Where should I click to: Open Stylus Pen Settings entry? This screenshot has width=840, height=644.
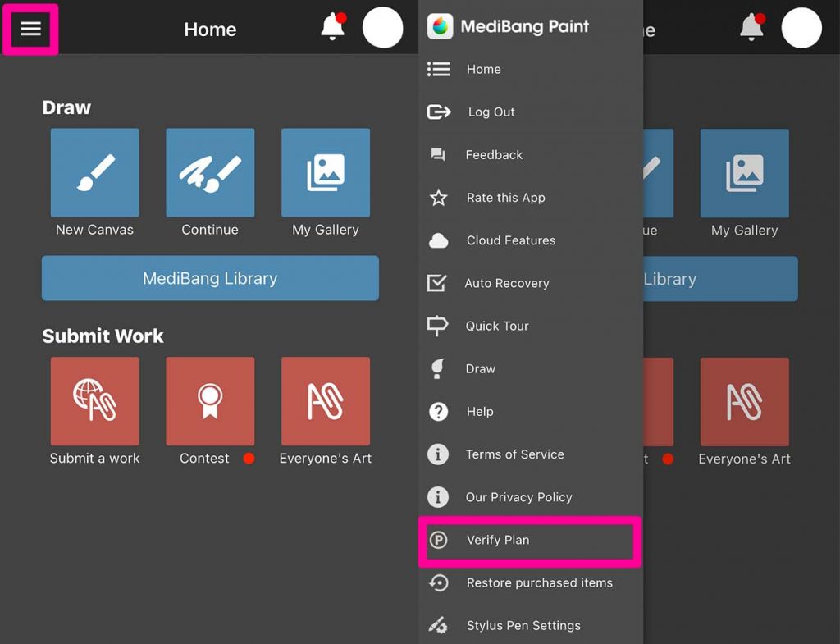pos(531,626)
